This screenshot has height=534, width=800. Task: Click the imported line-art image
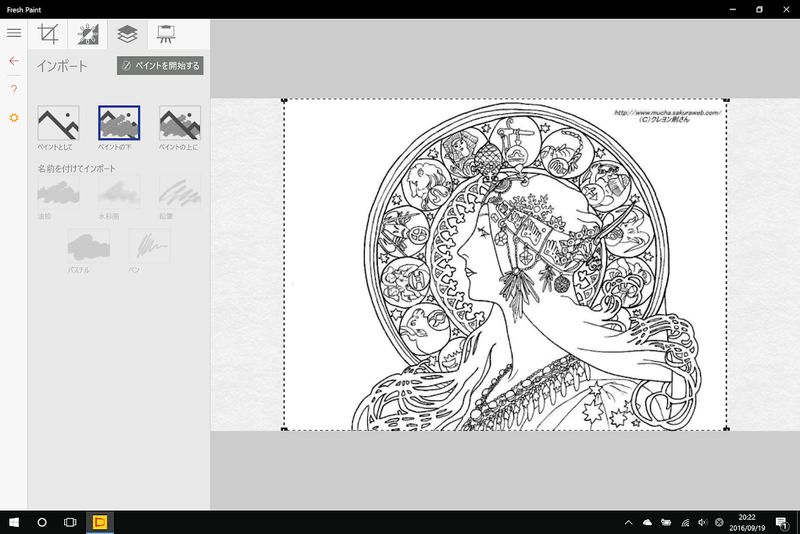click(505, 265)
